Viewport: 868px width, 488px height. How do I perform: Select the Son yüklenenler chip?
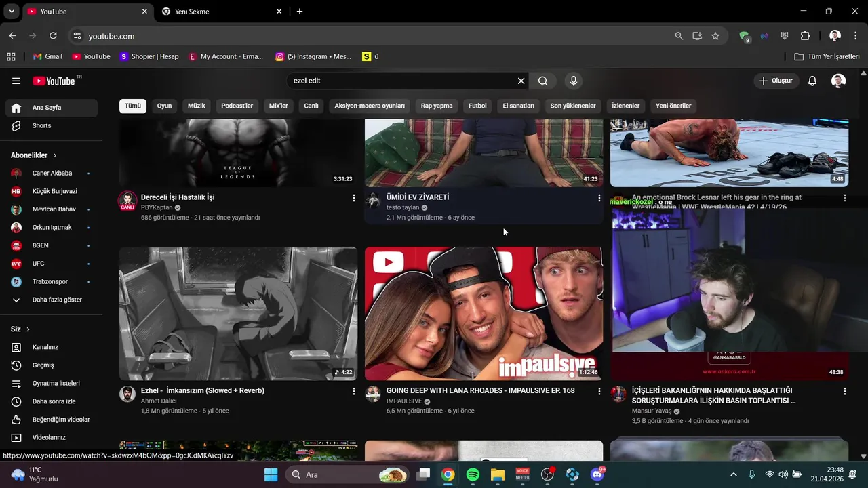(x=573, y=106)
